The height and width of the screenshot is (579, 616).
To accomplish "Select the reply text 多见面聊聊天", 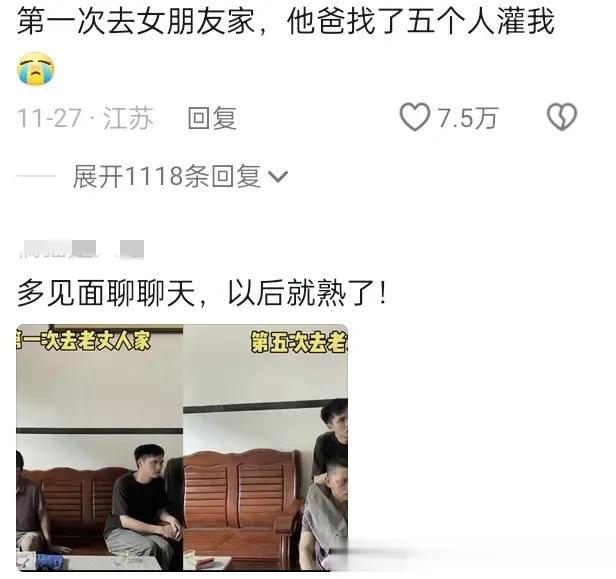I will click(106, 293).
